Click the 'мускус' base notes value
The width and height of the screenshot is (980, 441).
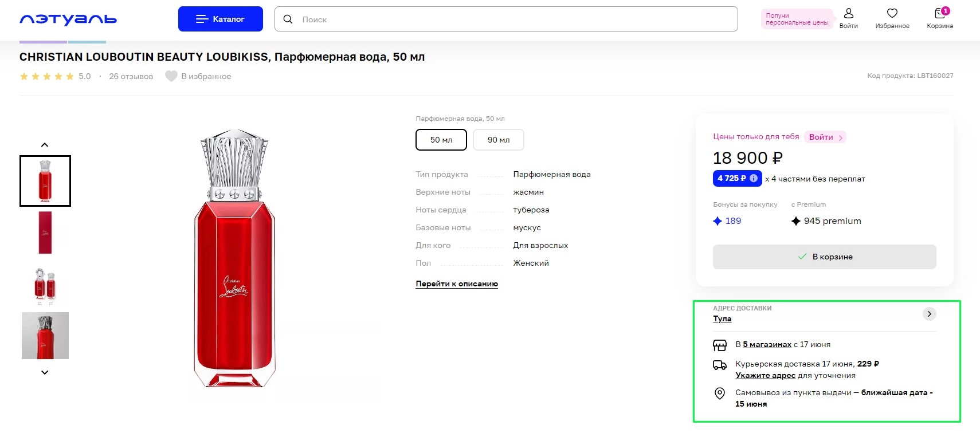tap(527, 227)
